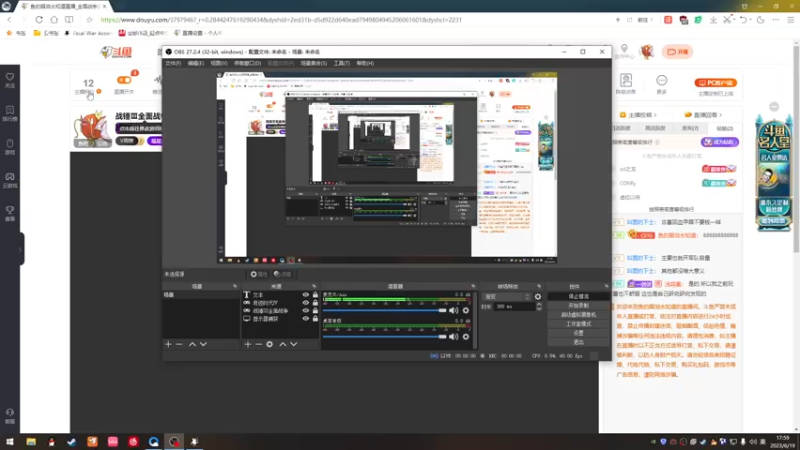800x450 pixels.
Task: Adjust the 300 ms duration stepper arrows
Action: 539,307
